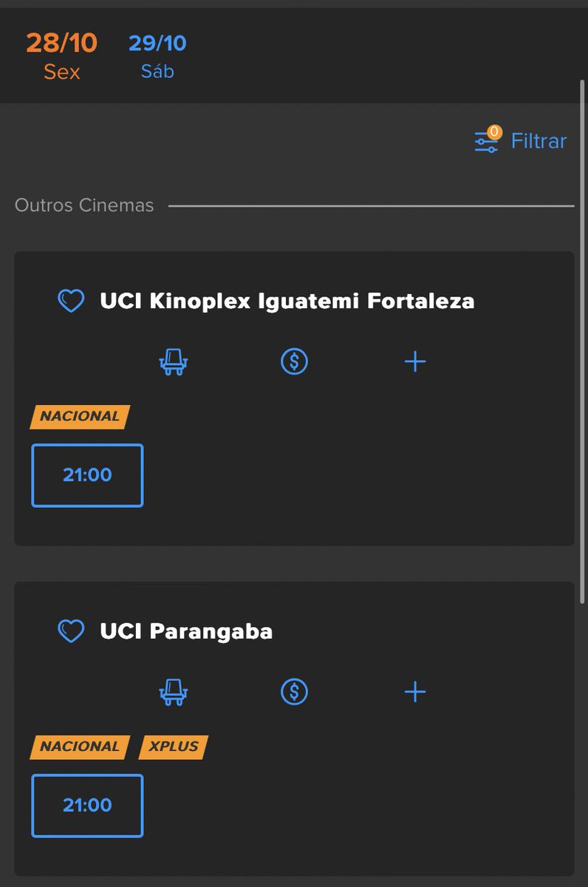Select the 28/10 Sex date tab
The image size is (588, 887).
62,55
